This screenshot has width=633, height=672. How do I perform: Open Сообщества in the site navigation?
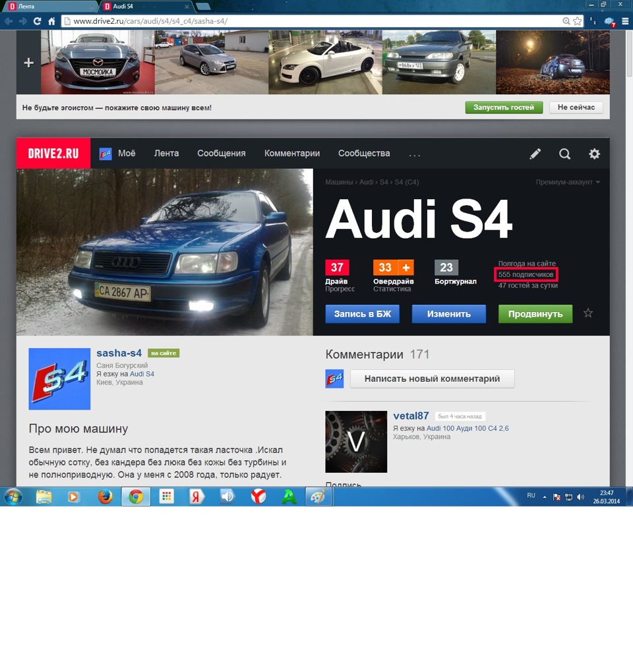[364, 154]
